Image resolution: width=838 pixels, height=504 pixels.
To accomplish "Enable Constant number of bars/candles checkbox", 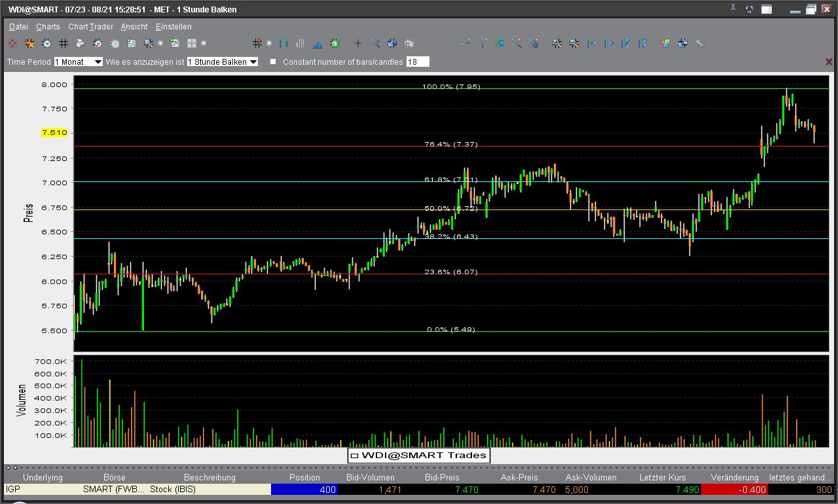I will pos(274,62).
